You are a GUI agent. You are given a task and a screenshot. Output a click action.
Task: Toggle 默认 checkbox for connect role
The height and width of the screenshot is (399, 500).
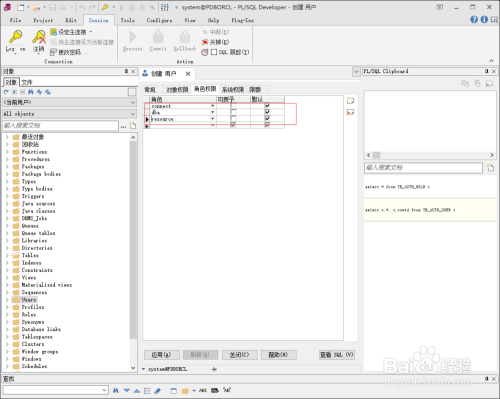pyautogui.click(x=267, y=106)
